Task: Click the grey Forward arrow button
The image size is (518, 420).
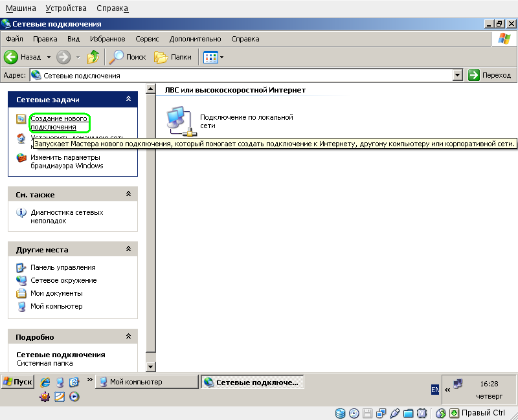Action: (x=63, y=57)
